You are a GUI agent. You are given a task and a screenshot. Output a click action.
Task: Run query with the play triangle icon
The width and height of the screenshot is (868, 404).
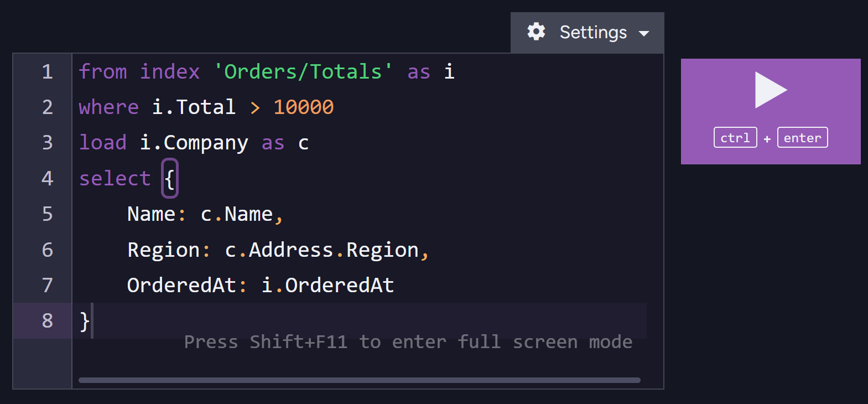coord(771,90)
